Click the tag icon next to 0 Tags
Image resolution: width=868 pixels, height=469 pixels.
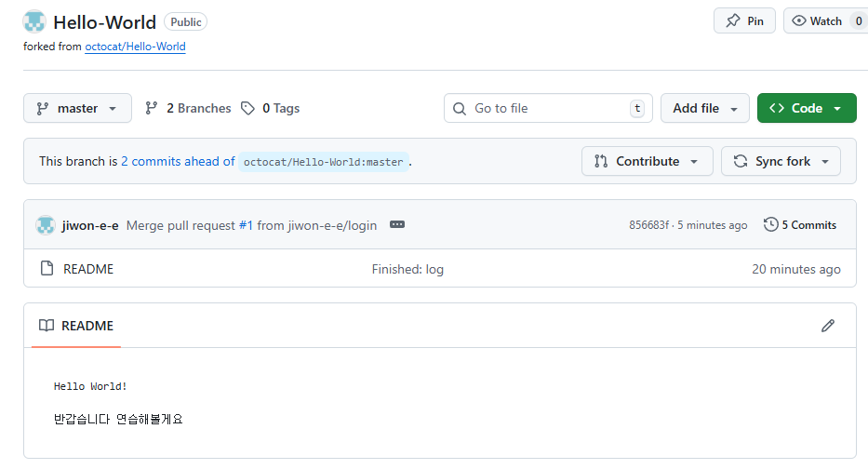(x=247, y=108)
